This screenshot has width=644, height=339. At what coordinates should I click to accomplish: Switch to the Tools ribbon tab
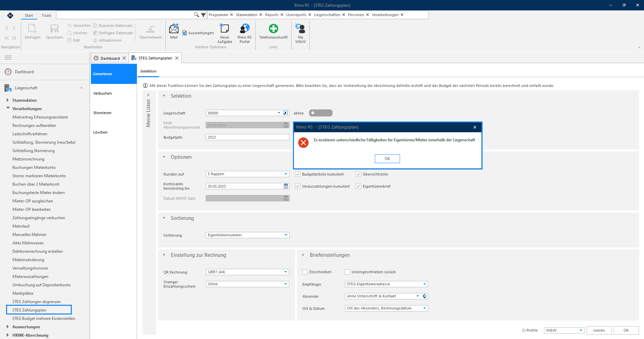tap(46, 15)
